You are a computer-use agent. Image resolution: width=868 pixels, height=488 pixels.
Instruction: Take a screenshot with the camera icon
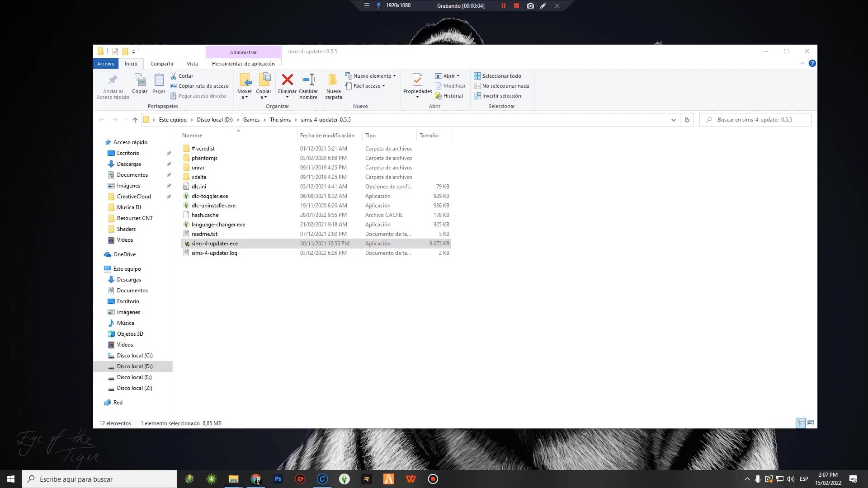click(530, 5)
